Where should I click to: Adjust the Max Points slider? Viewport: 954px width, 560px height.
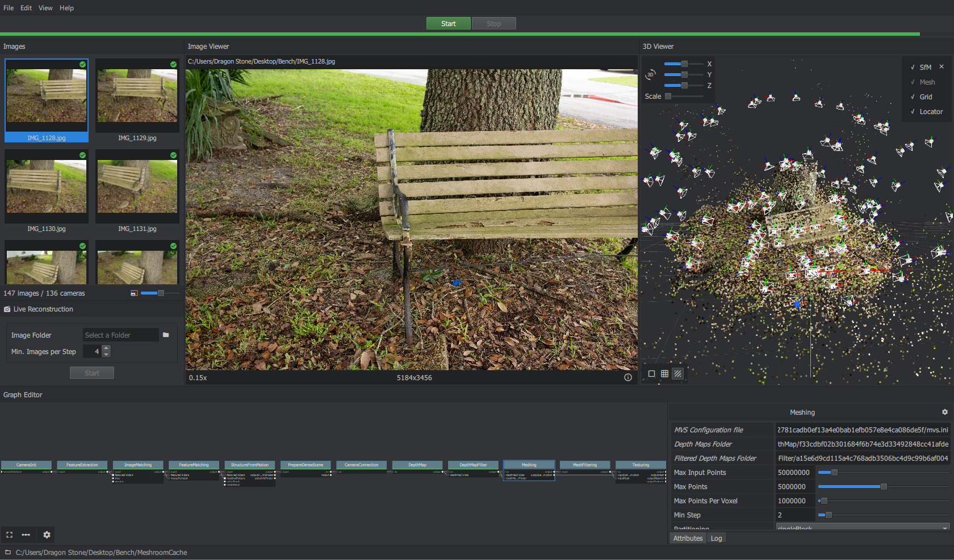pyautogui.click(x=883, y=486)
